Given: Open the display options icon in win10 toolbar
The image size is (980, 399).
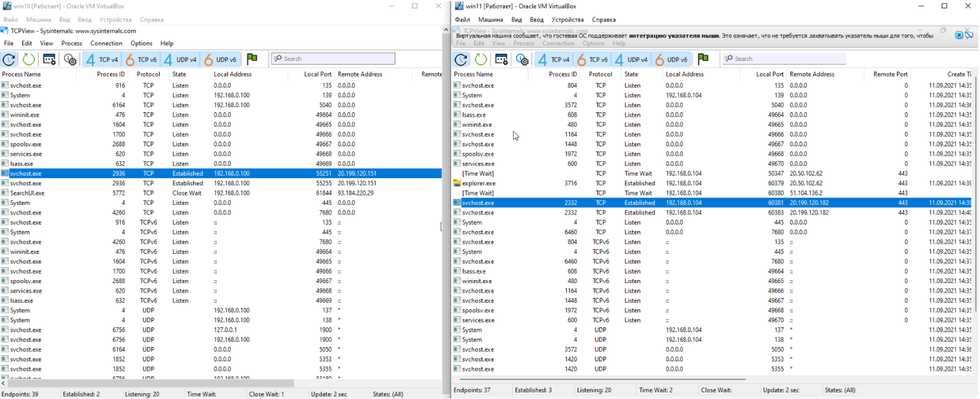Looking at the screenshot, I should coord(50,59).
